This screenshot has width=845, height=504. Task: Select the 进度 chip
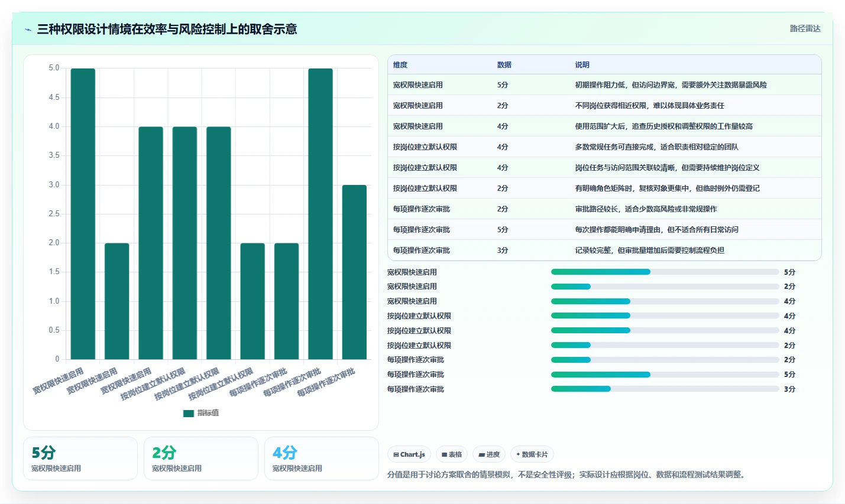pos(489,454)
